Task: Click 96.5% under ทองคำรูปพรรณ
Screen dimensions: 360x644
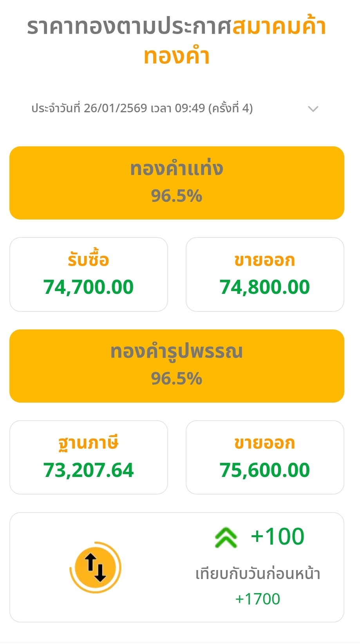Action: [177, 379]
